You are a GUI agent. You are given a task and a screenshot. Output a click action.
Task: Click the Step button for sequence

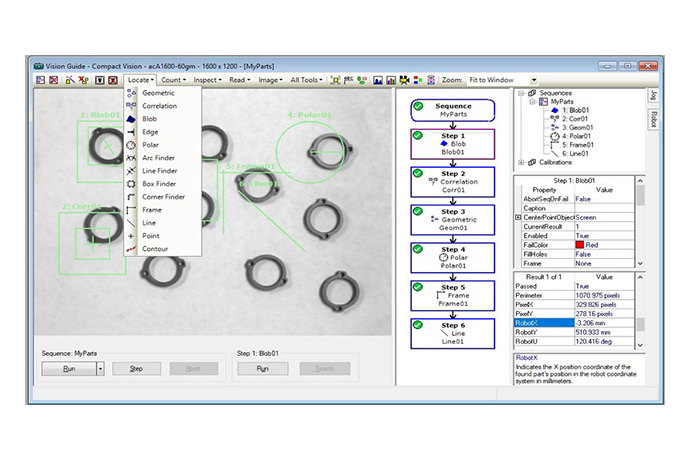click(135, 368)
